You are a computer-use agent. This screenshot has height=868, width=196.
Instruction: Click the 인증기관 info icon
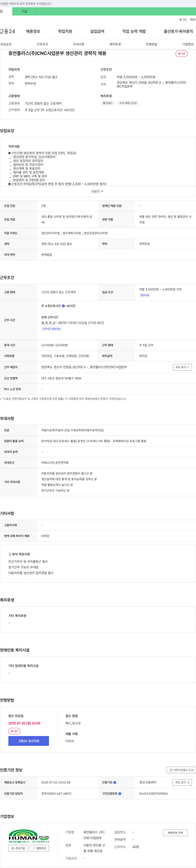coord(115,782)
